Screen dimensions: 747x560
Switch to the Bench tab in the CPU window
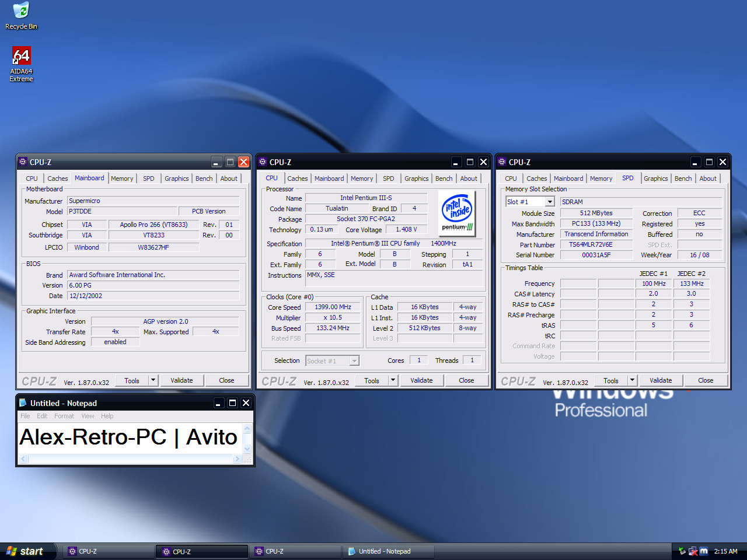pos(444,178)
